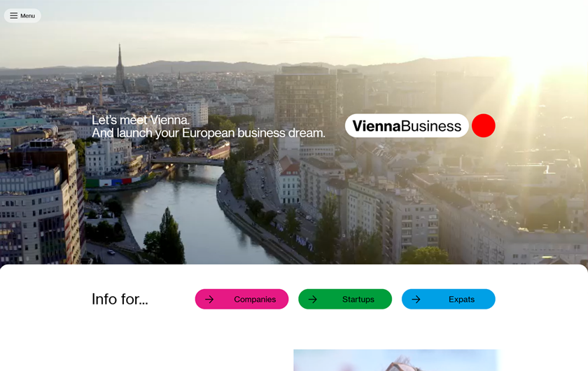Click the arrow icon on Companies
The height and width of the screenshot is (371, 588).
pos(209,300)
